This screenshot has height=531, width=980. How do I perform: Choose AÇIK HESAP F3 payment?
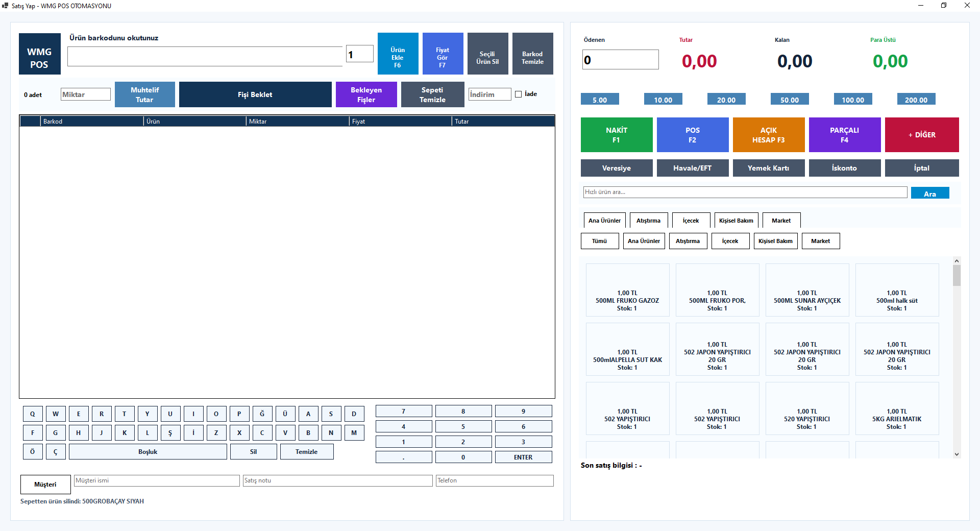coord(769,135)
